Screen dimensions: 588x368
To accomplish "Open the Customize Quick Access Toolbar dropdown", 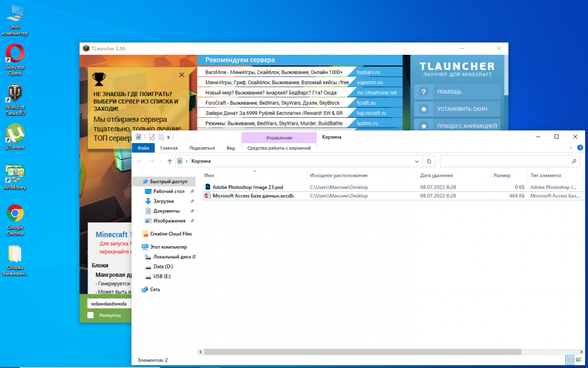I will point(168,137).
